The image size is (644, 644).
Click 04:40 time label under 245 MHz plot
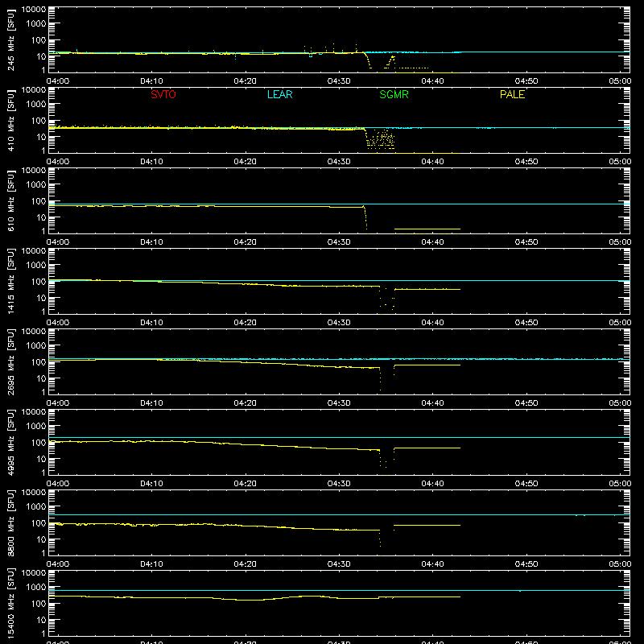click(432, 81)
